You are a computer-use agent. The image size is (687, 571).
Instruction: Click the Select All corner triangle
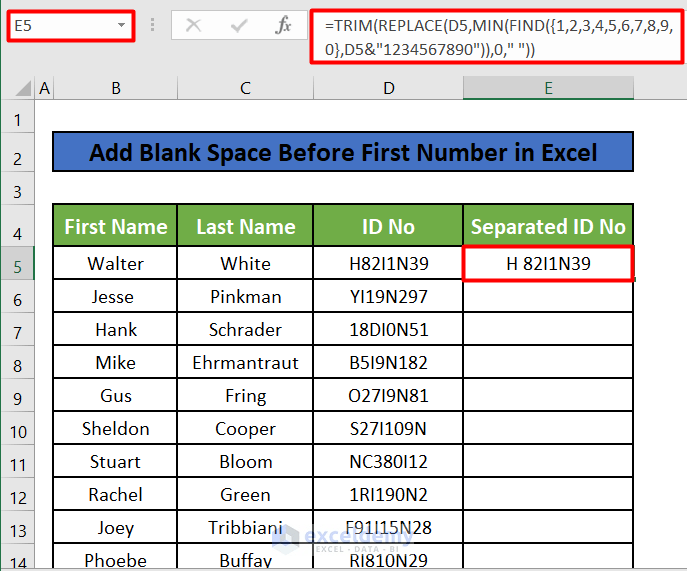coord(23,88)
